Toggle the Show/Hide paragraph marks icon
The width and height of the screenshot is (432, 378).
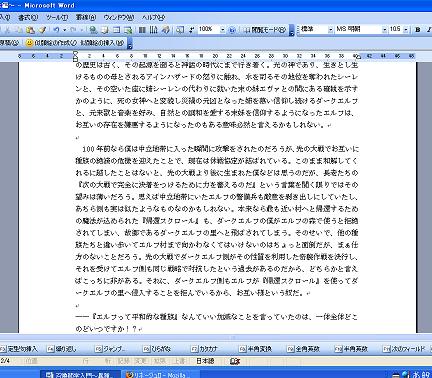191,30
